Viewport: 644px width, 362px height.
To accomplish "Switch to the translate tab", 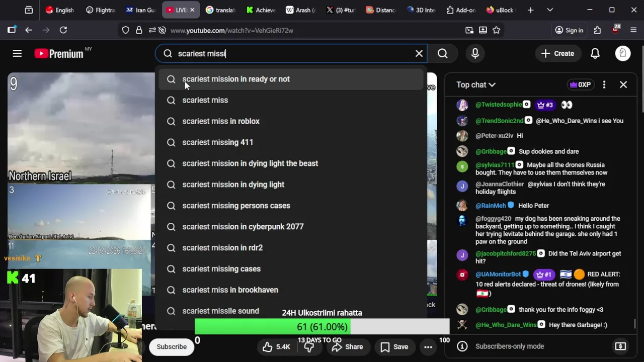I will pyautogui.click(x=220, y=10).
